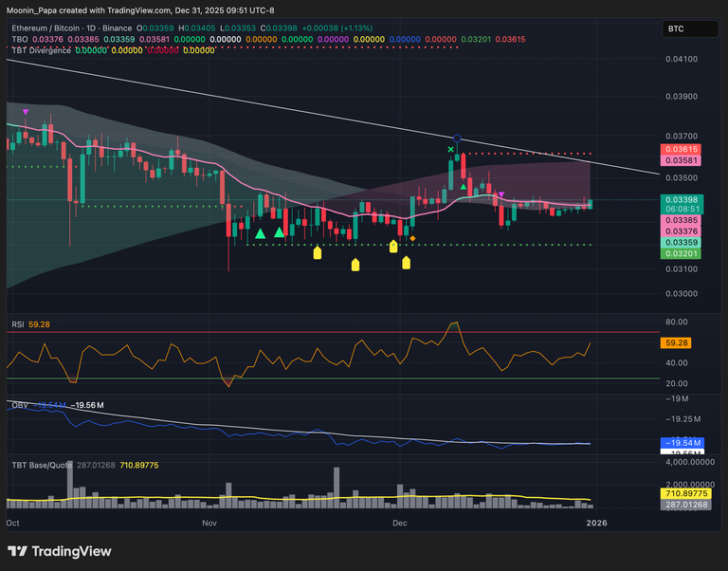This screenshot has width=728, height=571.
Task: Select the leftmost green up-triangle signal
Action: tap(259, 232)
